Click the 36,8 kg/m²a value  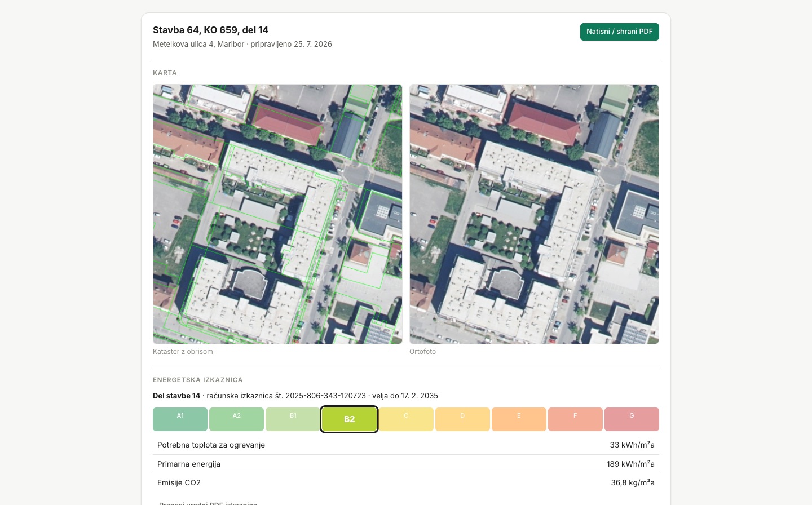(x=633, y=482)
